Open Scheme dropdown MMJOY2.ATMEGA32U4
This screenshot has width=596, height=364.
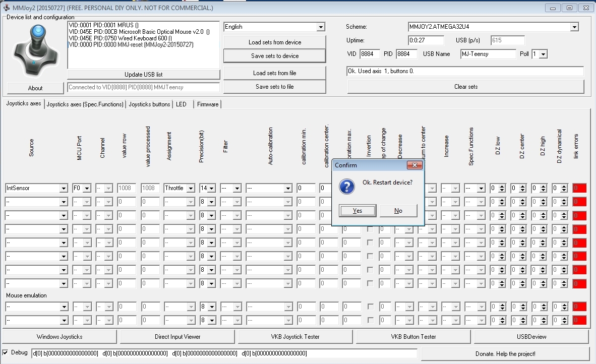coord(574,27)
